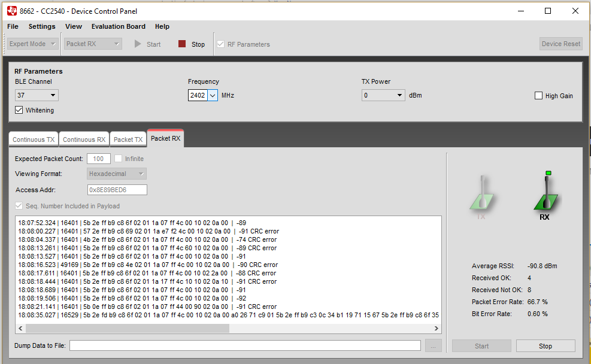Open the File menu
Screen dimensions: 591x364
coord(13,26)
